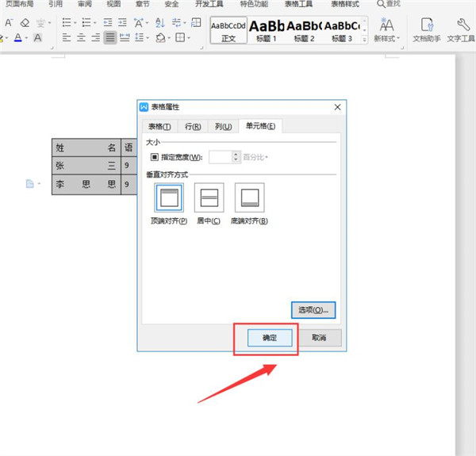Select 顶端对齐(P) vertical alignment

(x=169, y=197)
